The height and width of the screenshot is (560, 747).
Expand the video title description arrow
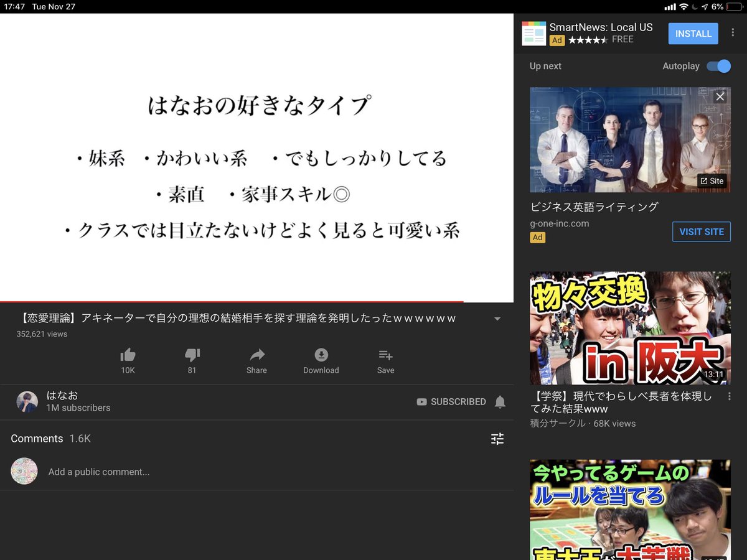click(497, 318)
